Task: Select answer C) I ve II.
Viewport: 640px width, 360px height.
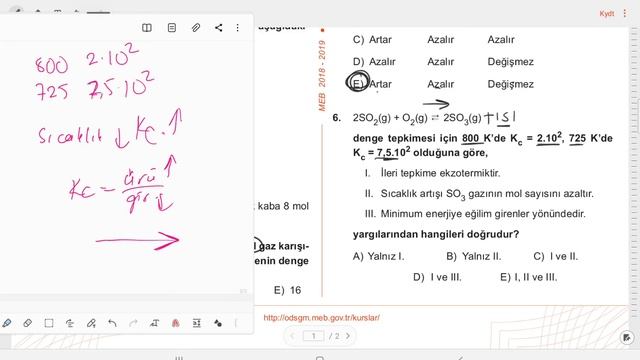Action: click(x=556, y=256)
